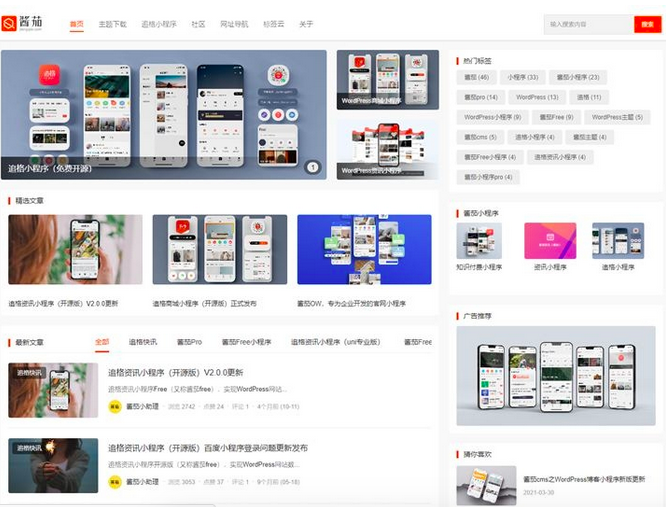Click the 酱茄 site logo
Screen dimensions: 666x507
coord(22,23)
